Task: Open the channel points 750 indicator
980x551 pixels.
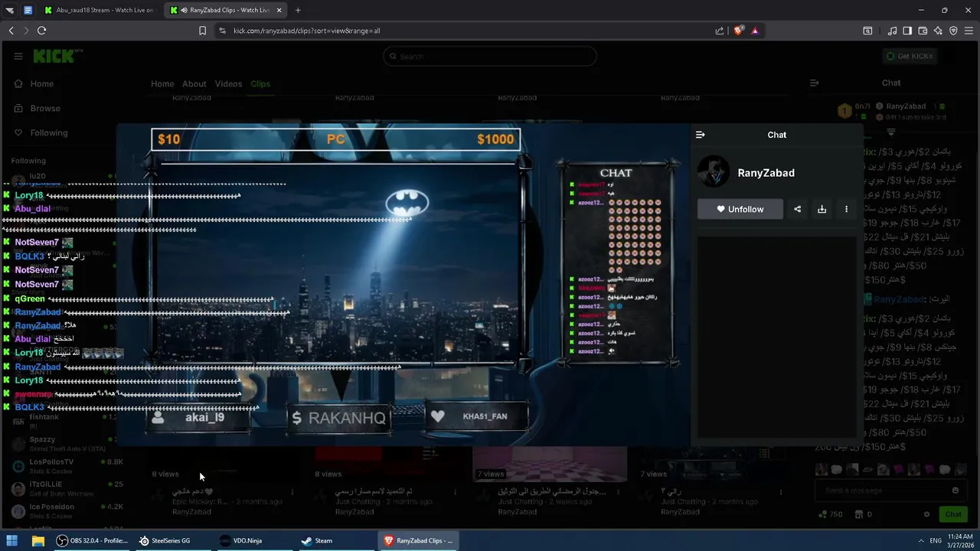Action: click(831, 514)
